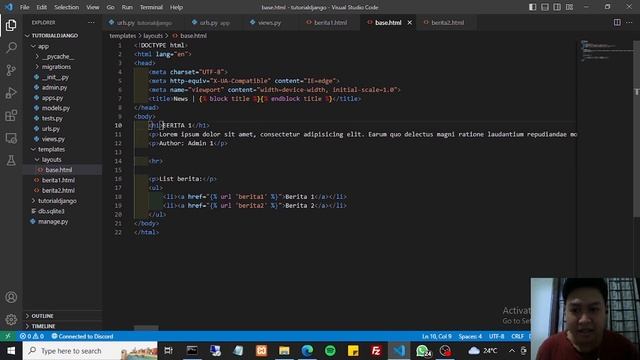
Task: Open the View menu
Action: click(x=93, y=7)
